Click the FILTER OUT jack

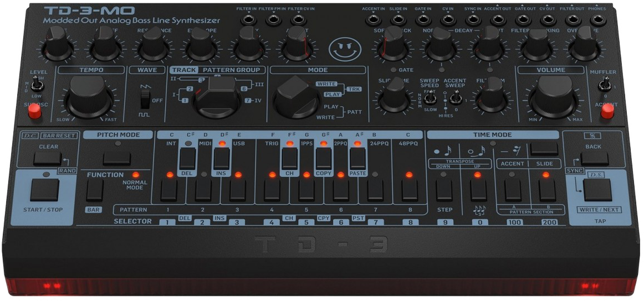pyautogui.click(x=574, y=19)
